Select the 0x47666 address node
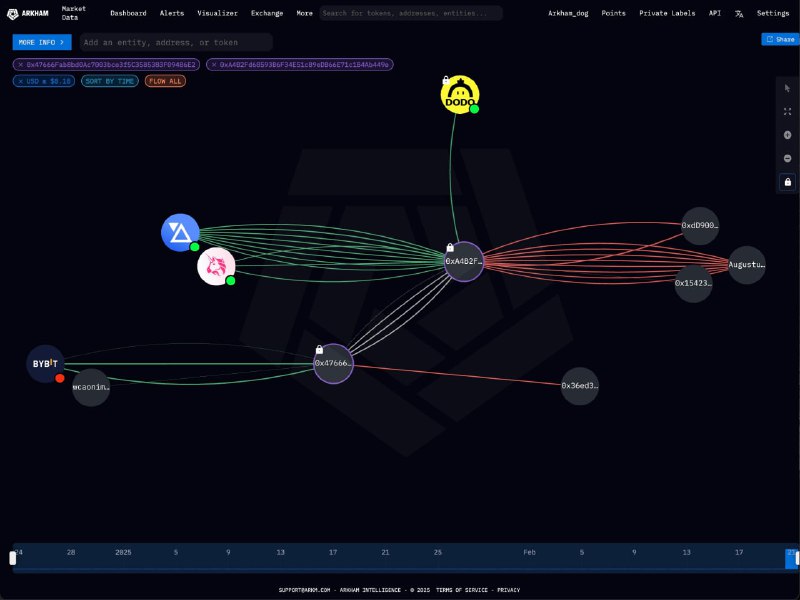800x600 pixels. point(333,364)
